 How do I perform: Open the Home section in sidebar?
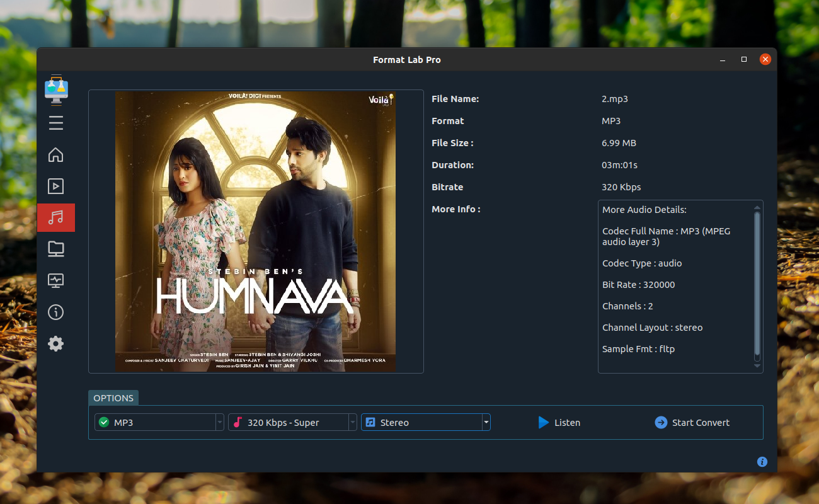[55, 154]
